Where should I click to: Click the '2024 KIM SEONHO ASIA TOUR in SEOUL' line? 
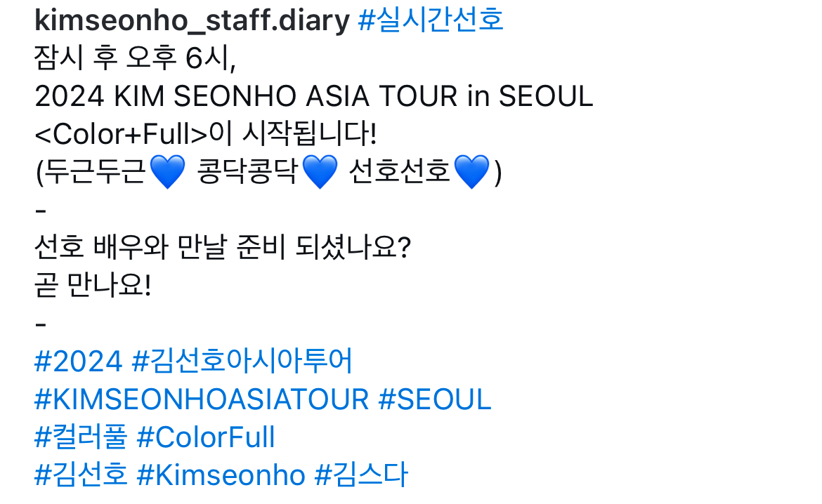313,96
